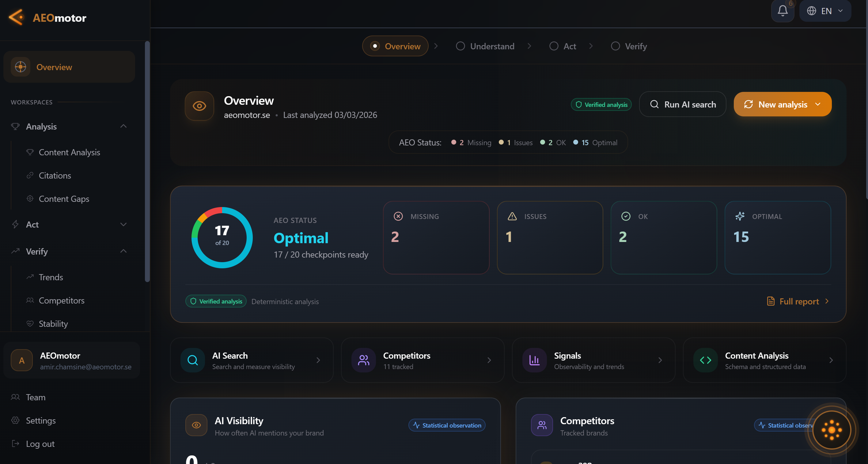Click the AI Search magnifier icon
Screen dimensions: 868x464
[x=192, y=360]
